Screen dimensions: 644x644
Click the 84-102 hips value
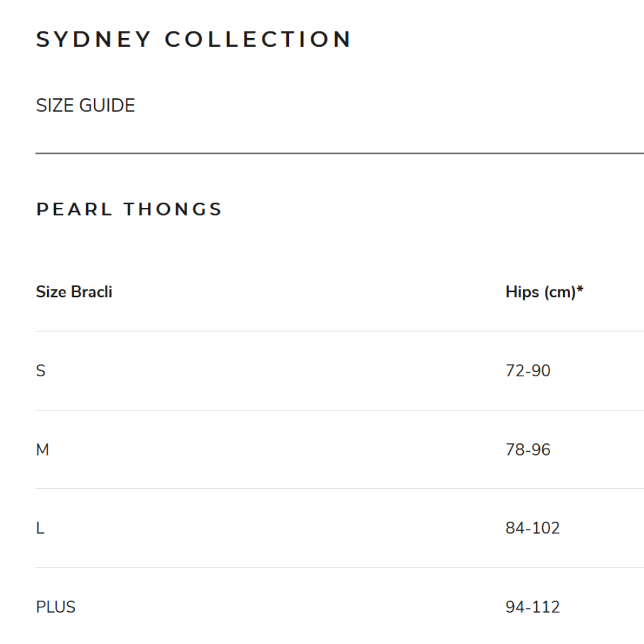point(533,528)
